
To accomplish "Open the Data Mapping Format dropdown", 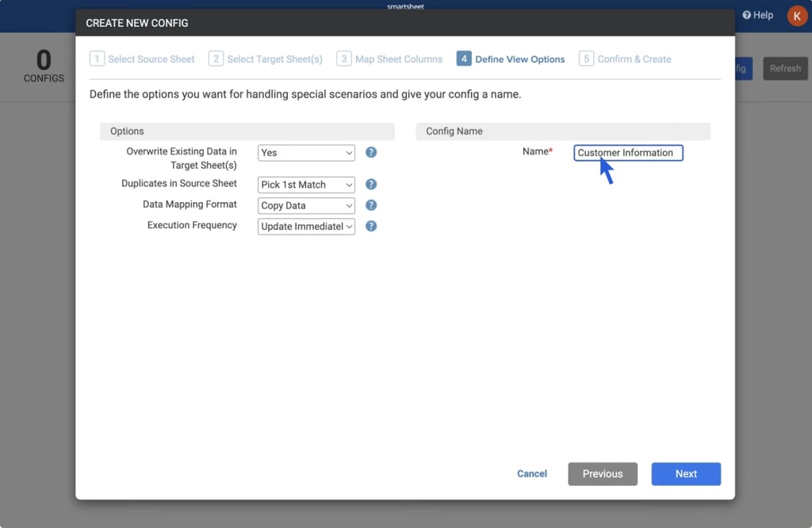I will pos(306,205).
